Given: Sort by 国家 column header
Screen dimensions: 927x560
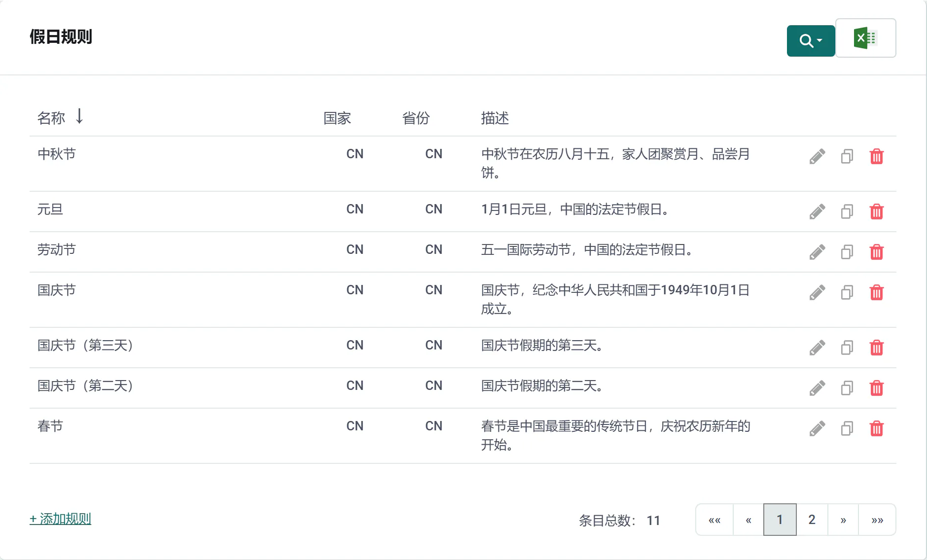Looking at the screenshot, I should (337, 118).
